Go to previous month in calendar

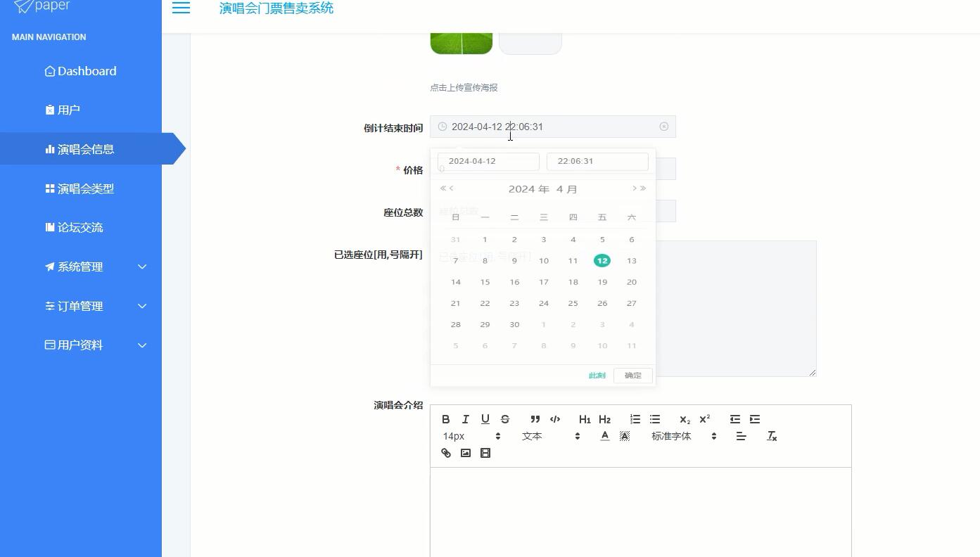click(x=452, y=188)
